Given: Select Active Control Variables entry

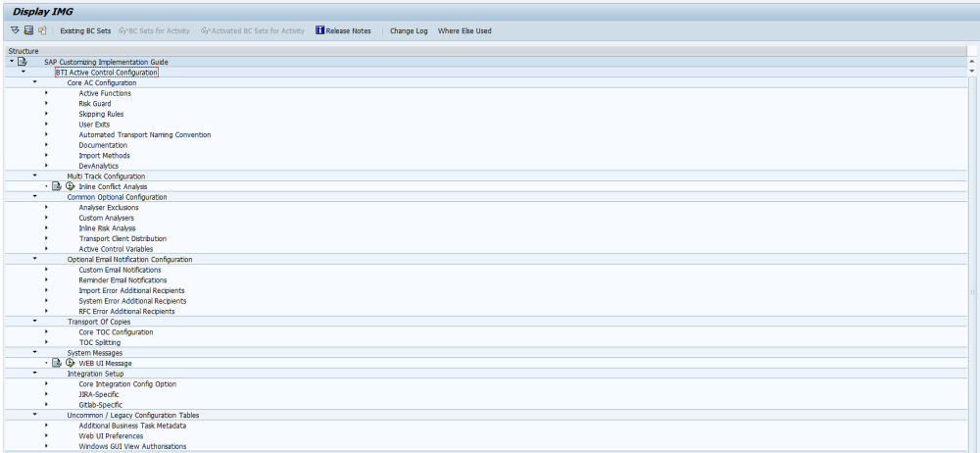Looking at the screenshot, I should click(116, 249).
